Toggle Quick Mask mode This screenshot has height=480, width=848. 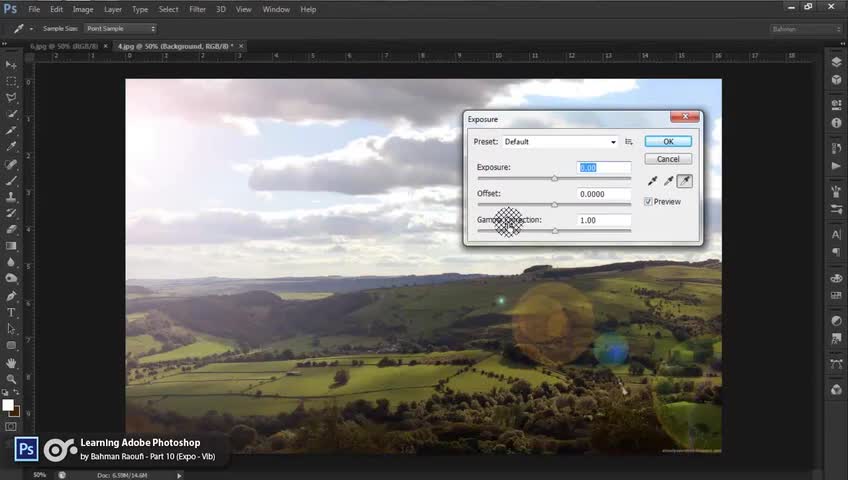click(x=11, y=427)
